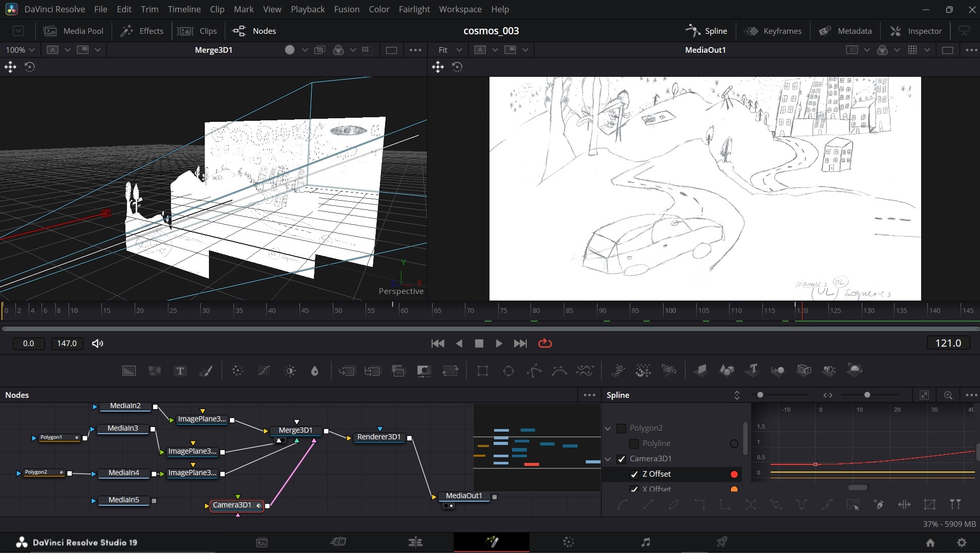Open the Fairlight page
The height and width of the screenshot is (554, 980).
tap(645, 542)
